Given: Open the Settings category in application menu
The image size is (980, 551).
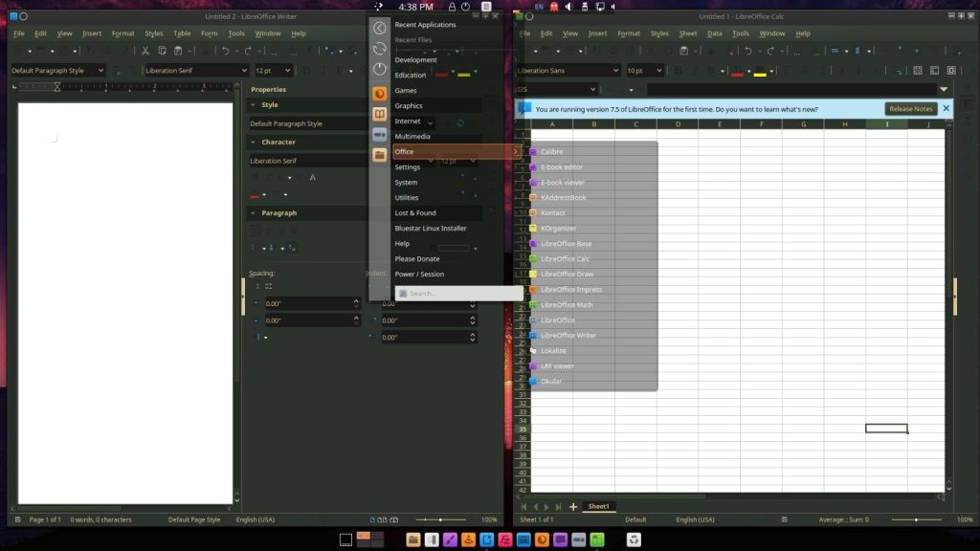Looking at the screenshot, I should 408,166.
